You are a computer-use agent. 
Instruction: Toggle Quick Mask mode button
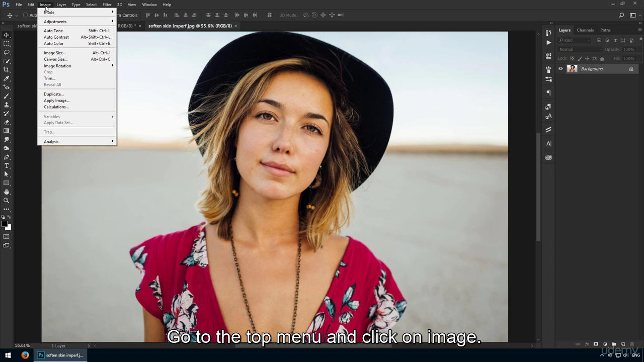tap(7, 236)
